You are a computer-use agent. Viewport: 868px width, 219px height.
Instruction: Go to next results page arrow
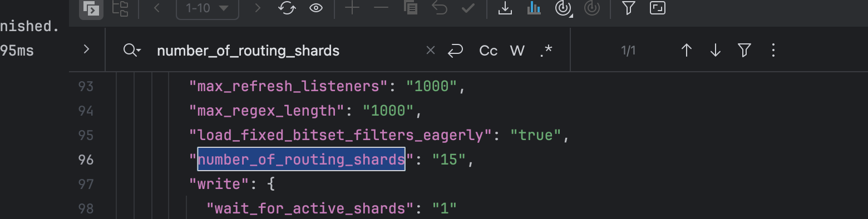coord(257,8)
